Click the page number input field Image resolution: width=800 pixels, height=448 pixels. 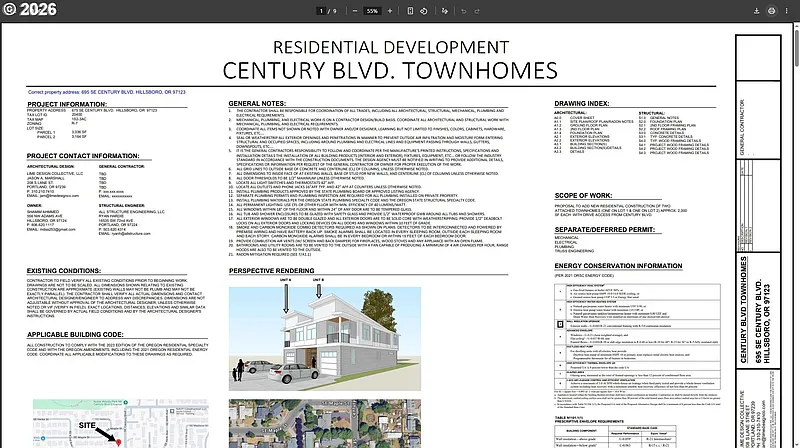[x=318, y=10]
